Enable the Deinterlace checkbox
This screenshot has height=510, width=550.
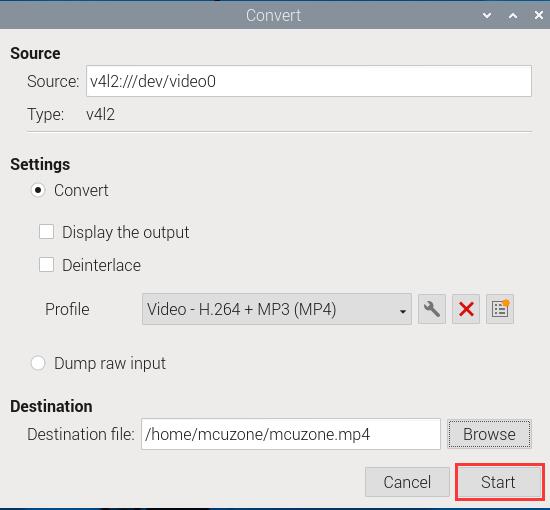46,265
